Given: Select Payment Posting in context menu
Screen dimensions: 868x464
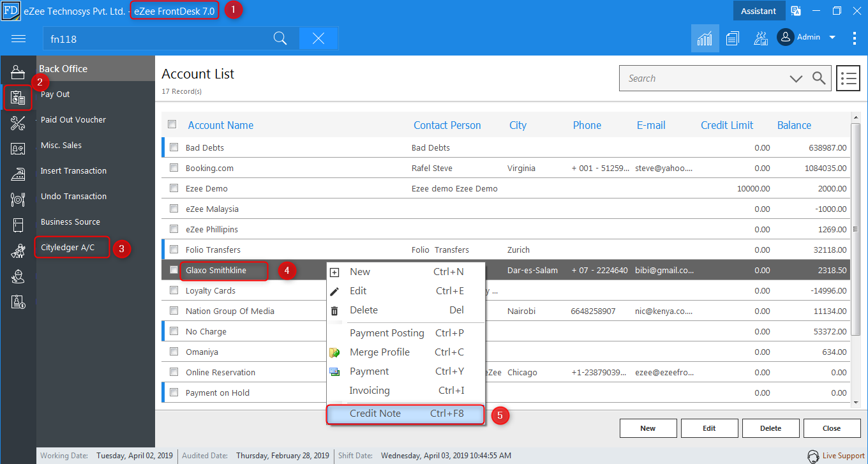Looking at the screenshot, I should 406,333.
